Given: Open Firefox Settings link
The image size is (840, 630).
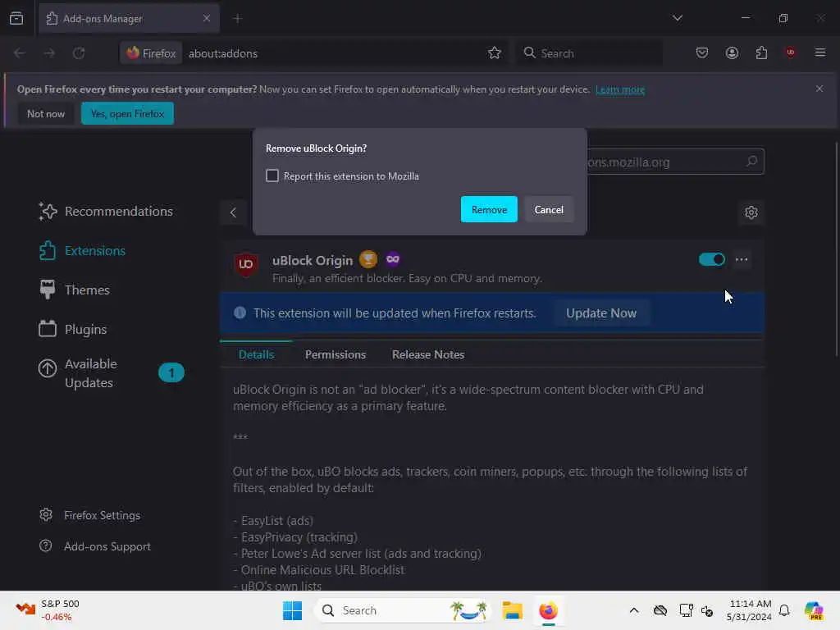Looking at the screenshot, I should click(x=90, y=515).
